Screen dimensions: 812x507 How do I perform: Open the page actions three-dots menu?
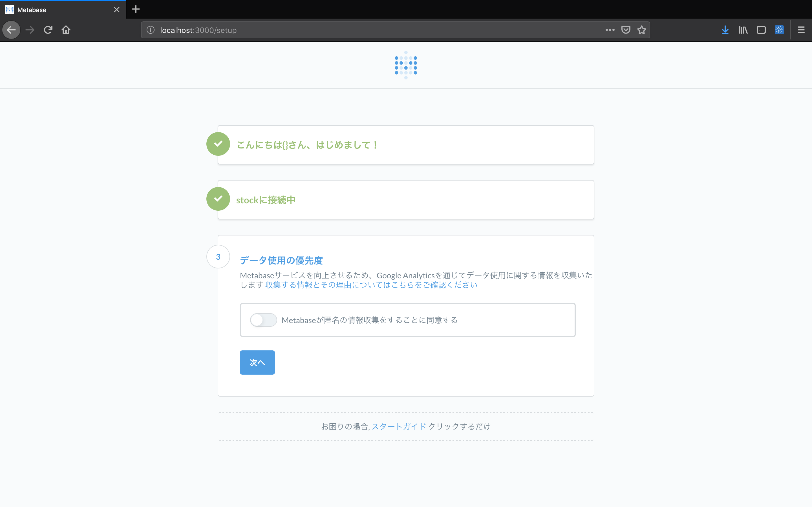point(610,30)
